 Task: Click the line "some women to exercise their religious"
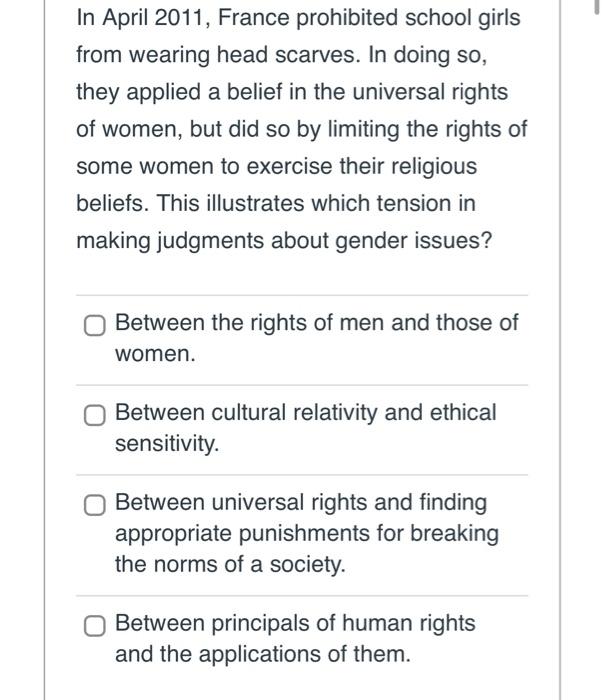tap(276, 167)
